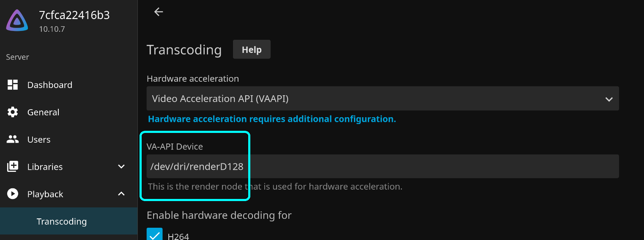This screenshot has height=240, width=644.
Task: Click the server name 7cfca22416b3
Action: (74, 15)
